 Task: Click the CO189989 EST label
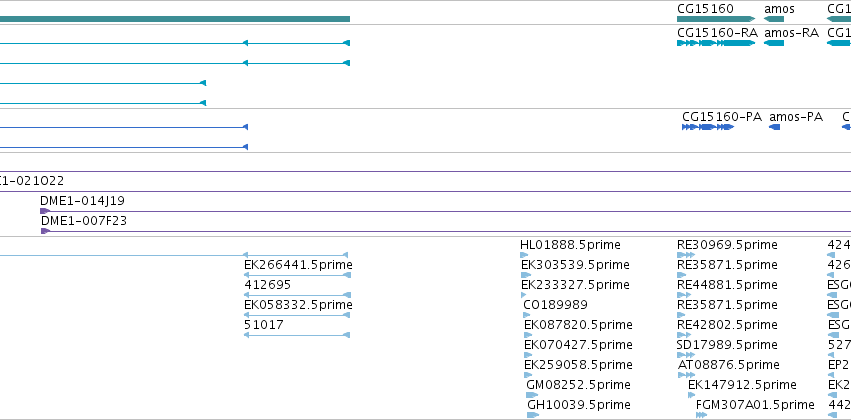click(x=555, y=305)
